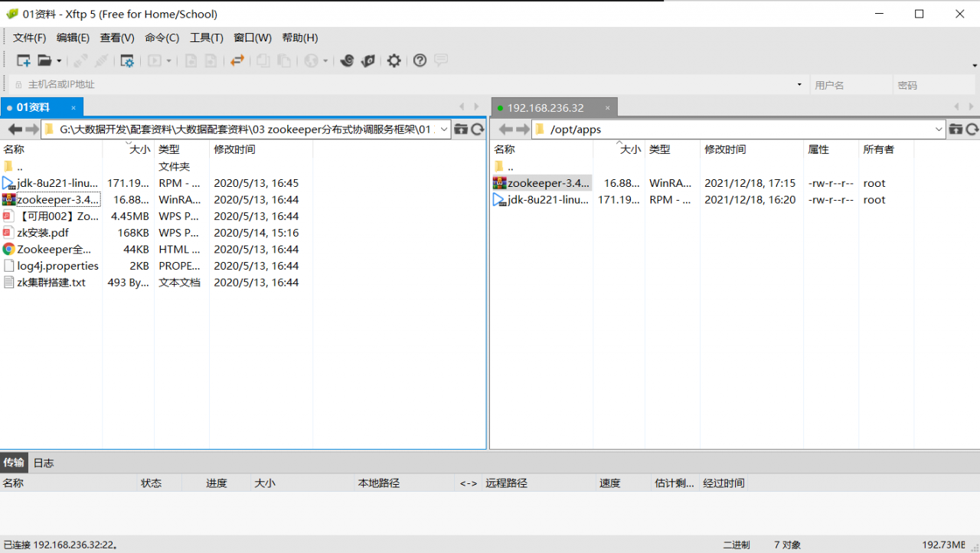
Task: Click the leaf-shaped icon before the gear
Action: 368,61
